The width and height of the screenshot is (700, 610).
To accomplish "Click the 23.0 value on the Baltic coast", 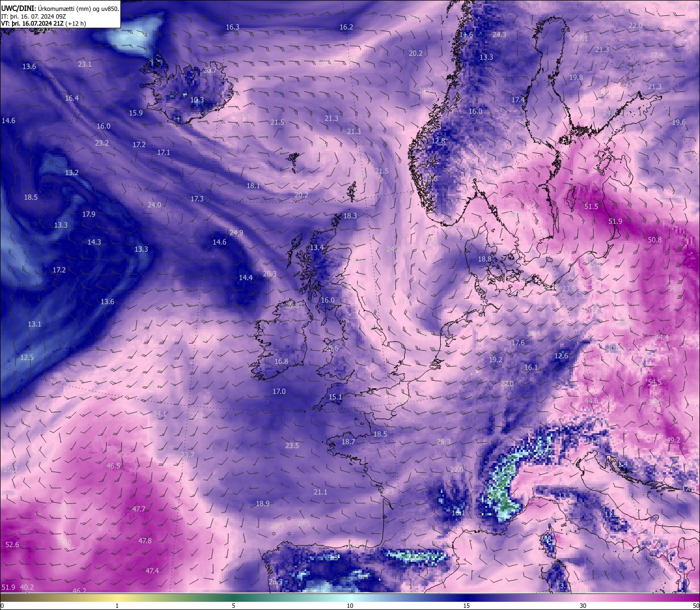I will tap(569, 288).
